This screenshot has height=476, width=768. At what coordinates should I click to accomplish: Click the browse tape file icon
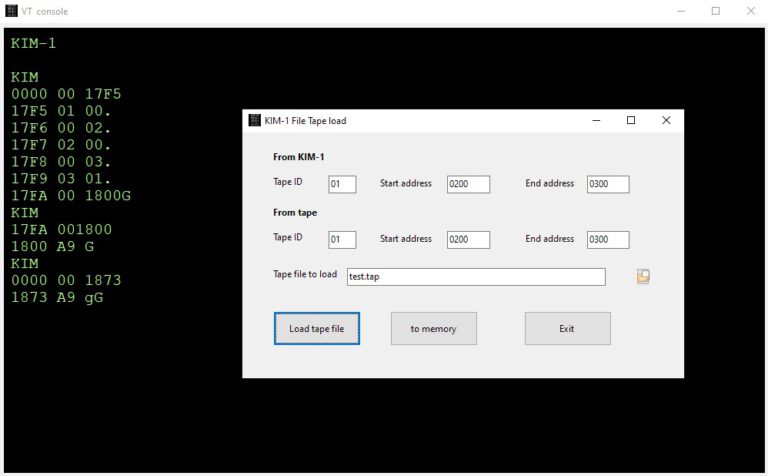(643, 276)
